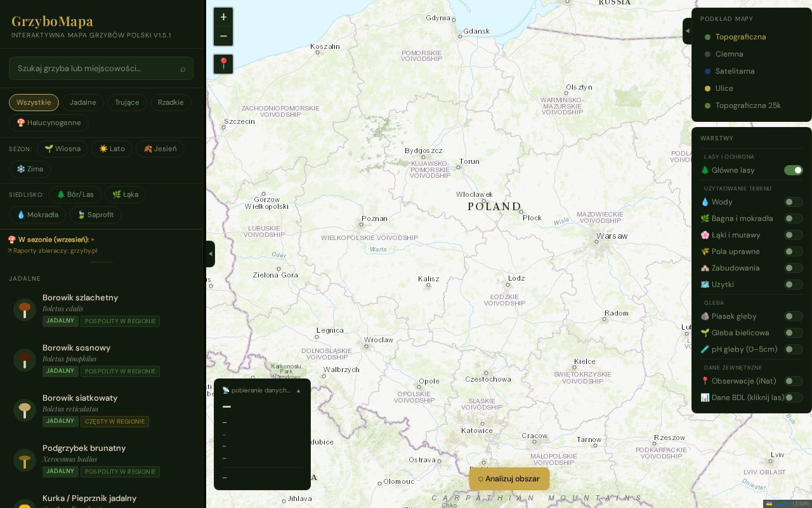Filter habitat by Bór/Las

click(x=75, y=194)
